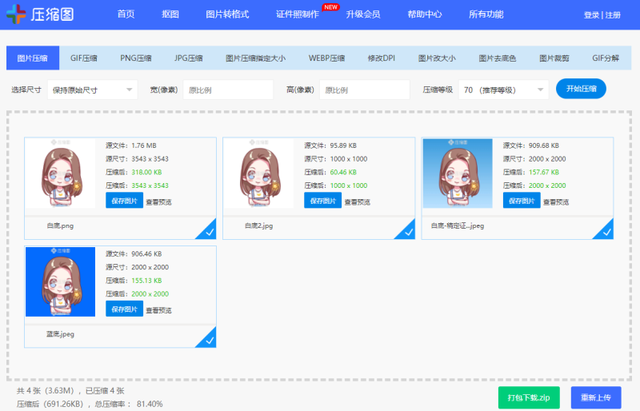The image size is (640, 411).
Task: Switch to the 图片裁剪 tab
Action: 554,58
